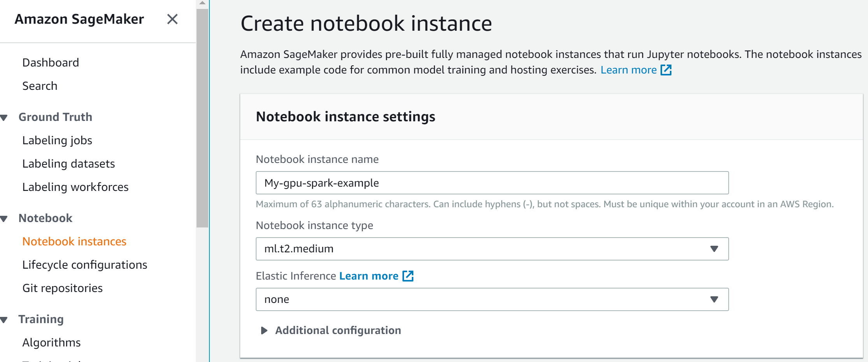The width and height of the screenshot is (868, 362).
Task: Go to Dashboard in sidebar
Action: pyautogui.click(x=51, y=63)
